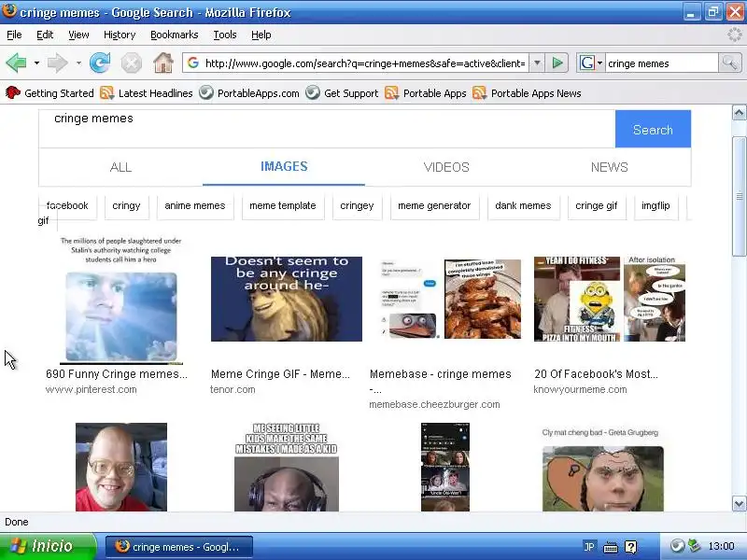
Task: Open the Get Support bookmark
Action: point(342,92)
